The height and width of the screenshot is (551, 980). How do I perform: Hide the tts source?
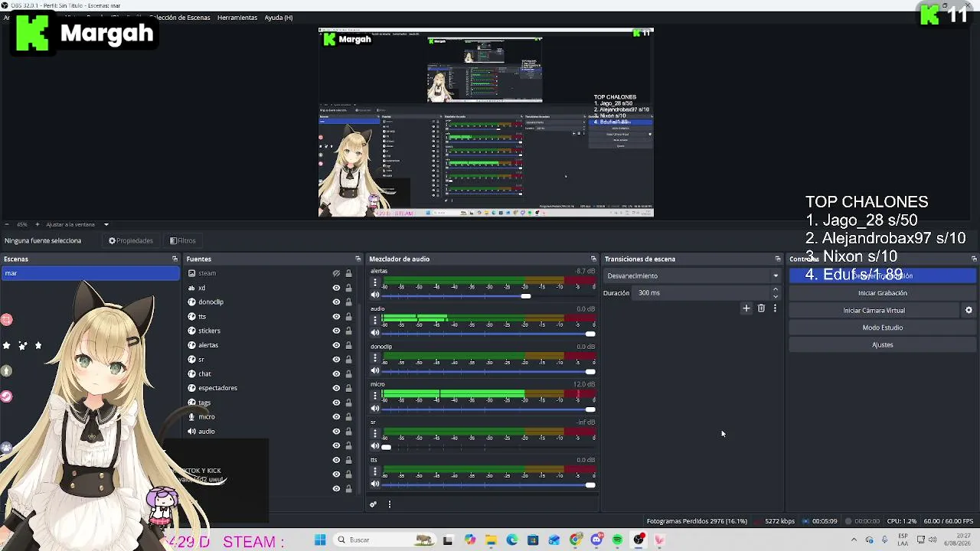(x=336, y=316)
